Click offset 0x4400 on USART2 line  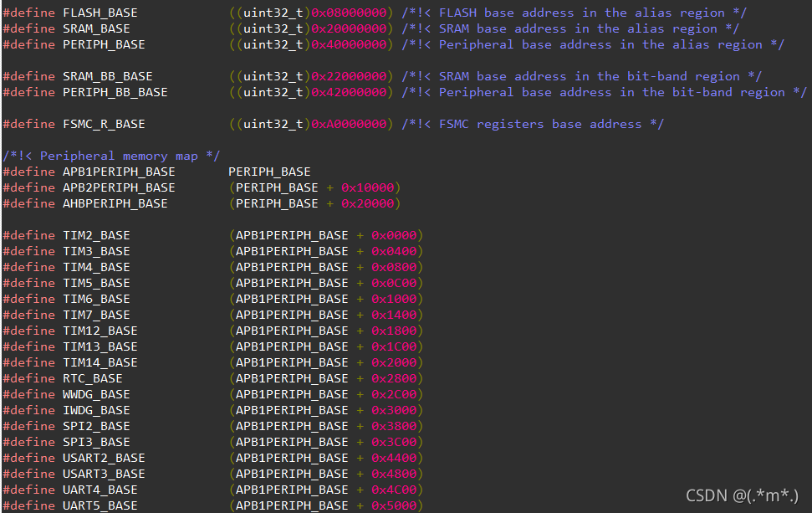pos(394,458)
